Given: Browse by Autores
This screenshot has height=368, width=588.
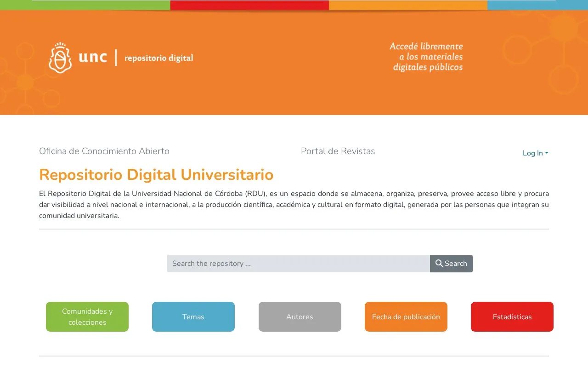Looking at the screenshot, I should tap(300, 316).
